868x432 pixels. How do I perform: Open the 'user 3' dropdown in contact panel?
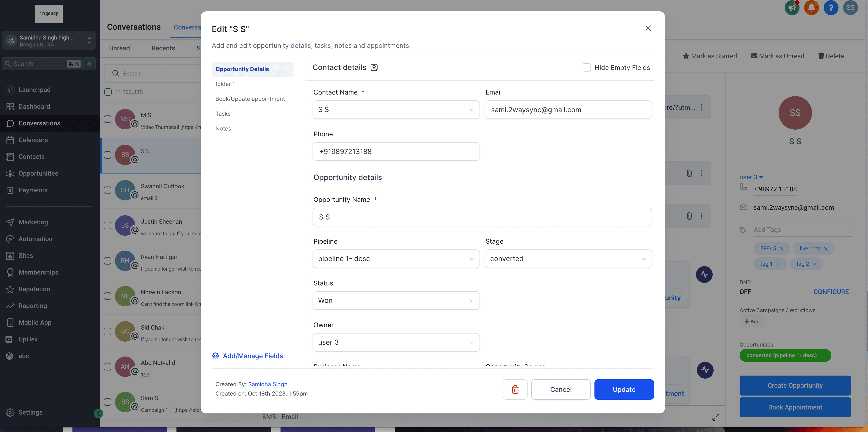coord(751,177)
